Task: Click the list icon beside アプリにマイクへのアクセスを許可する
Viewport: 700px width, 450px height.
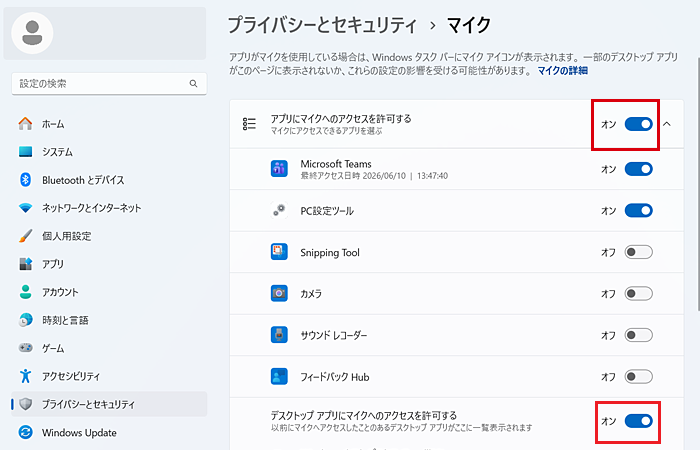Action: [x=249, y=124]
